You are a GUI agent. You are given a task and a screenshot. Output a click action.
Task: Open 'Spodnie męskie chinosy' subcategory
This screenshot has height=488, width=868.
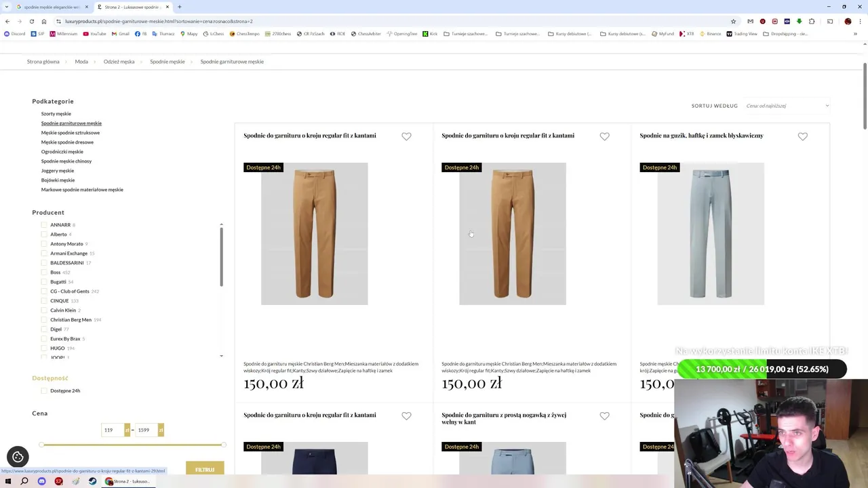pyautogui.click(x=66, y=161)
